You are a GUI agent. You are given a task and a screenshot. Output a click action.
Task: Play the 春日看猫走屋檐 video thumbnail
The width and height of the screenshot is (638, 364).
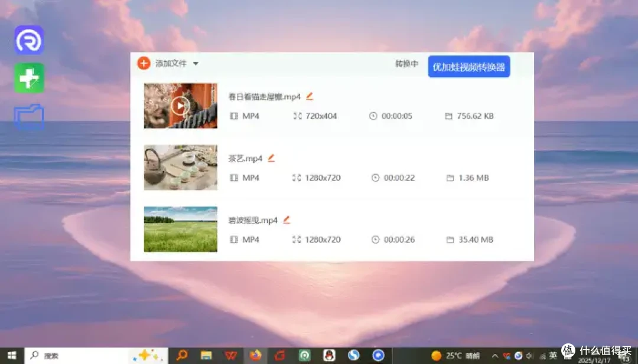coord(180,106)
